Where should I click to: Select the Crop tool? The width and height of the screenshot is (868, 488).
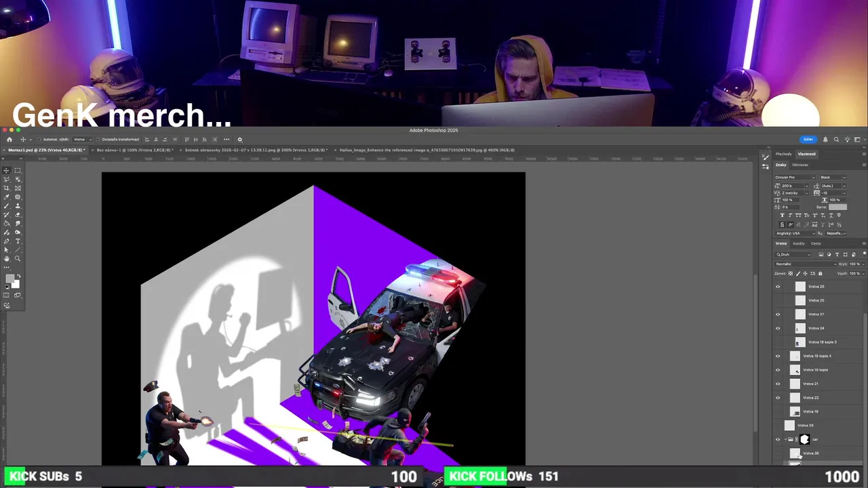pos(6,188)
